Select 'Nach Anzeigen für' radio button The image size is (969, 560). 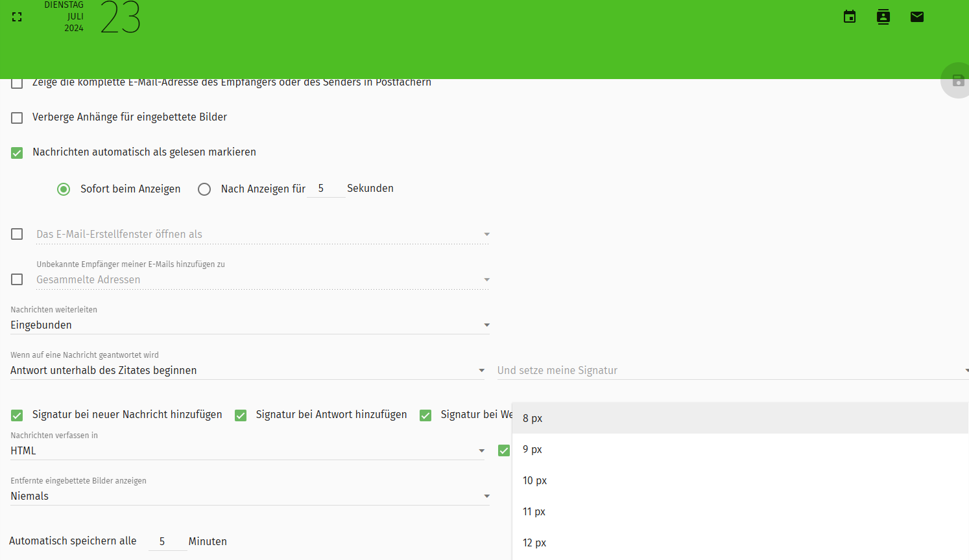pyautogui.click(x=204, y=189)
